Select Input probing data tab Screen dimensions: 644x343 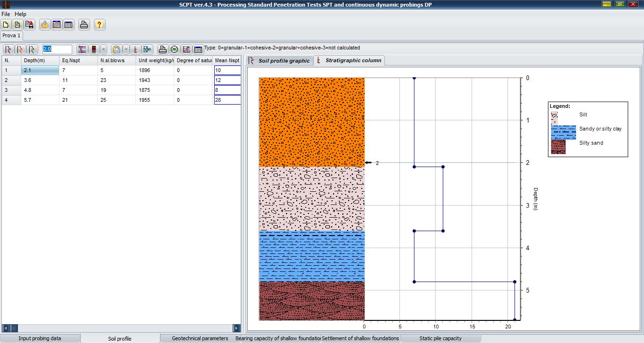point(40,338)
